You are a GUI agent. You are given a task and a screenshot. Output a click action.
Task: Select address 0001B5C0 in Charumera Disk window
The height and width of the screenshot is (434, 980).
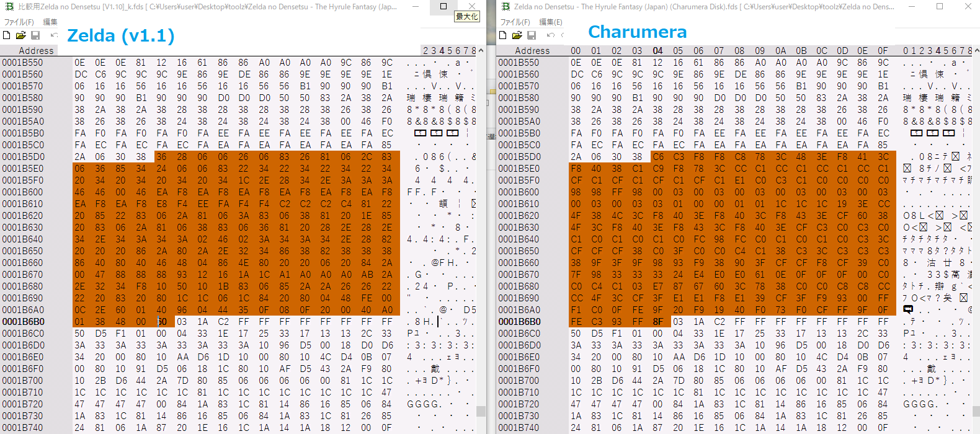[519, 145]
